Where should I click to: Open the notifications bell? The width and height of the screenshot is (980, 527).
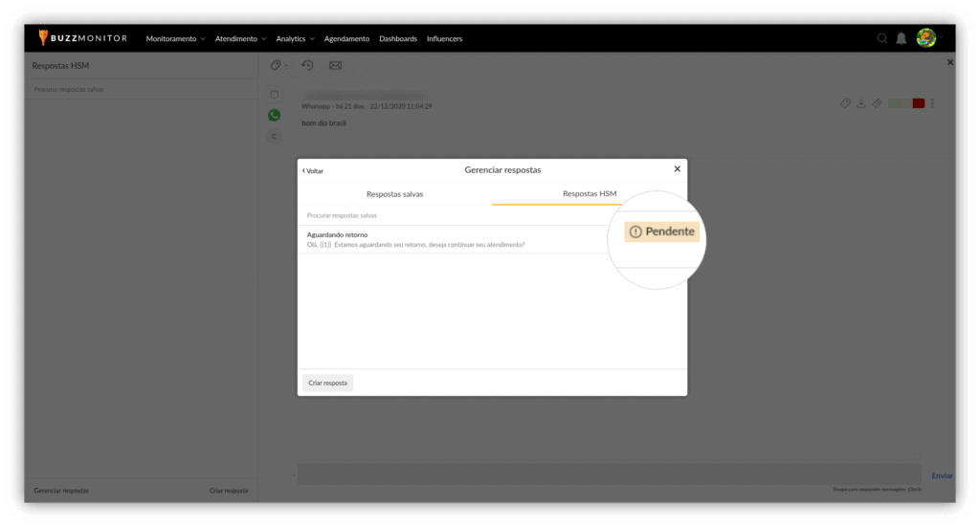click(x=901, y=38)
